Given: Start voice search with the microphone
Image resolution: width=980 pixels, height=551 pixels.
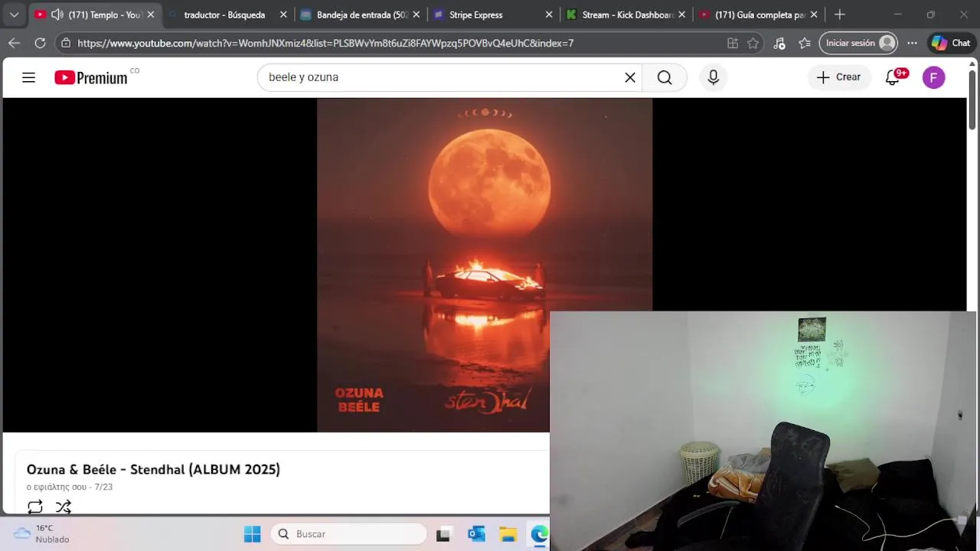Looking at the screenshot, I should [x=713, y=77].
